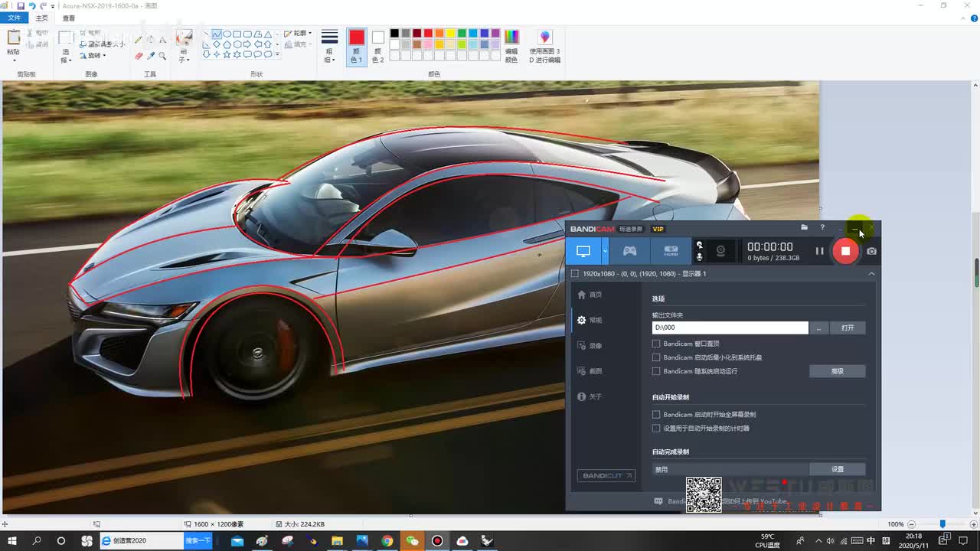The width and height of the screenshot is (980, 551).
Task: Select Bandicam HDMI device recording mode
Action: (671, 251)
